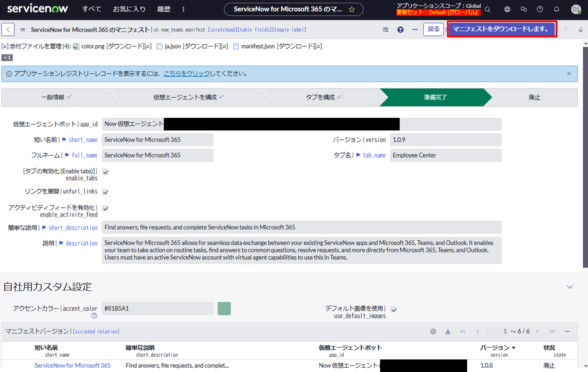The image size is (588, 372).
Task: Star this page as a favorite
Action: pyautogui.click(x=352, y=10)
